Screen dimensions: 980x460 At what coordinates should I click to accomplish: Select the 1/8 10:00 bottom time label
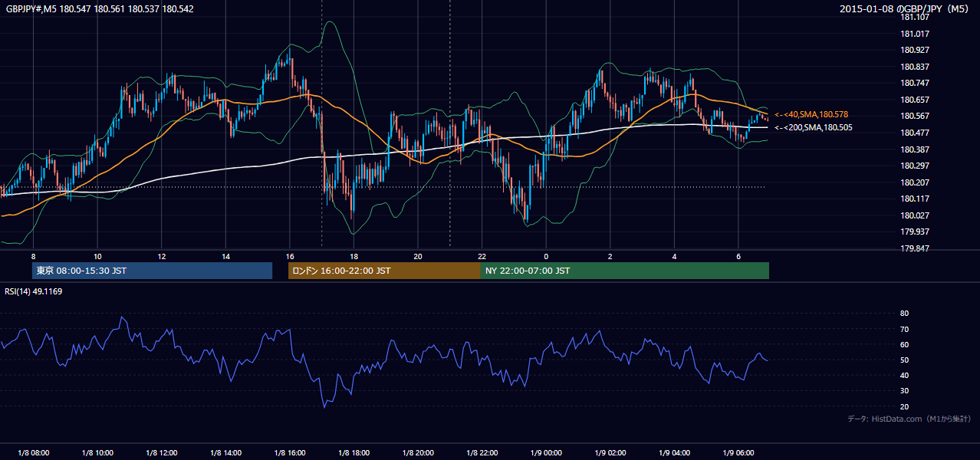(x=97, y=453)
